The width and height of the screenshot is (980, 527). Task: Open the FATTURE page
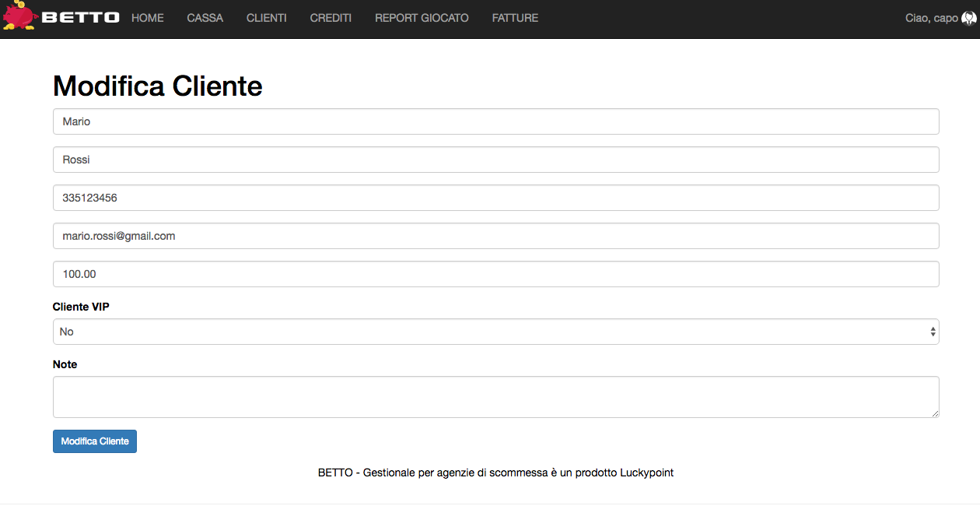tap(515, 18)
